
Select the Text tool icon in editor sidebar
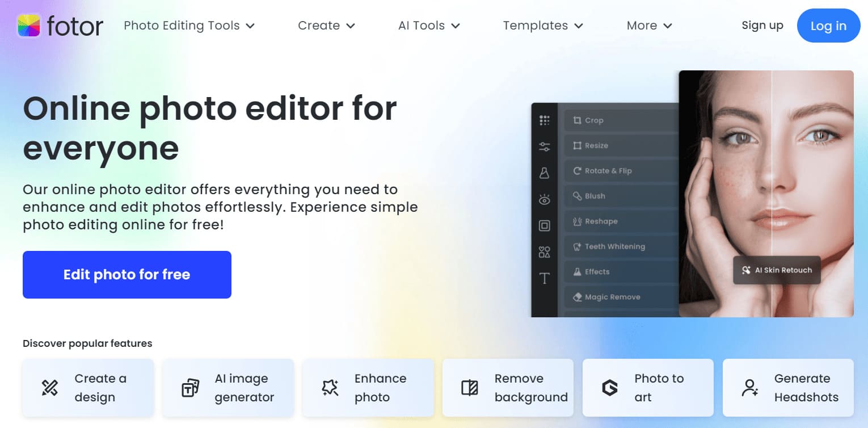click(x=545, y=278)
